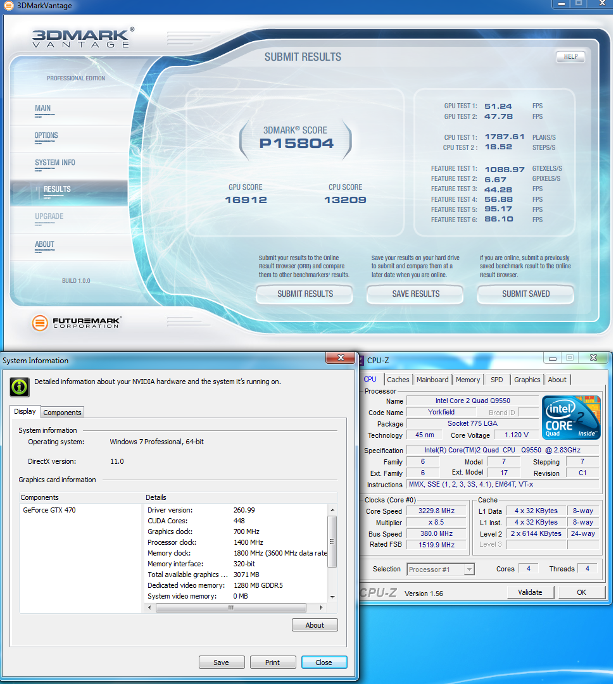Close the CPU-Z window
616x684 pixels.
593,358
